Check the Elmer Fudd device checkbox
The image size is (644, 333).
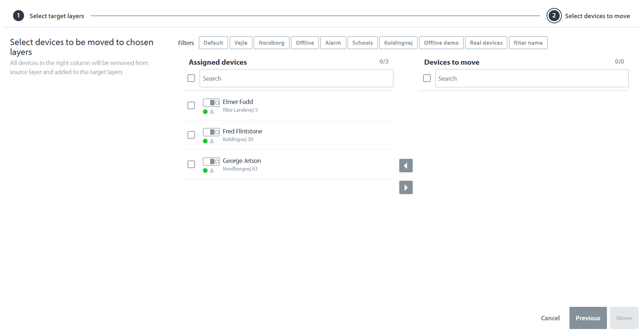(x=191, y=105)
